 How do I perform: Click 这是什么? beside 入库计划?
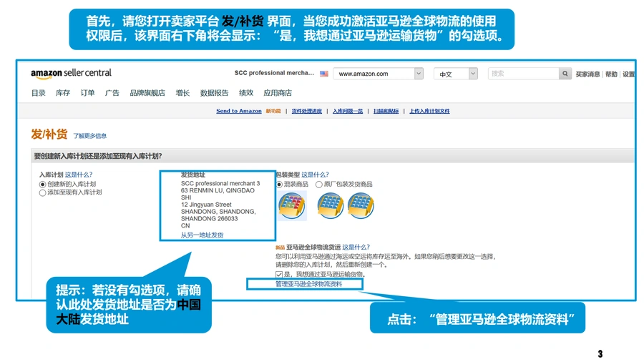tap(79, 175)
